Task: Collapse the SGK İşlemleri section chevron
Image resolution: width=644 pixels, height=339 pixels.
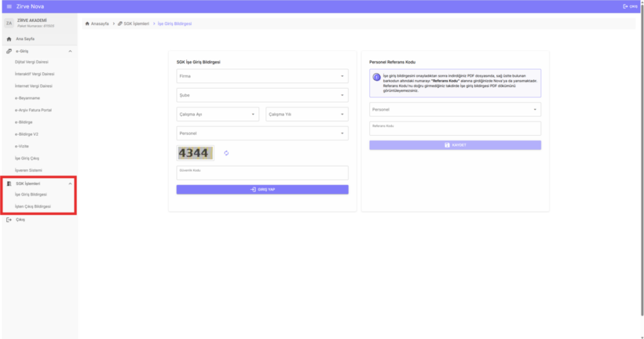Action: [70, 184]
